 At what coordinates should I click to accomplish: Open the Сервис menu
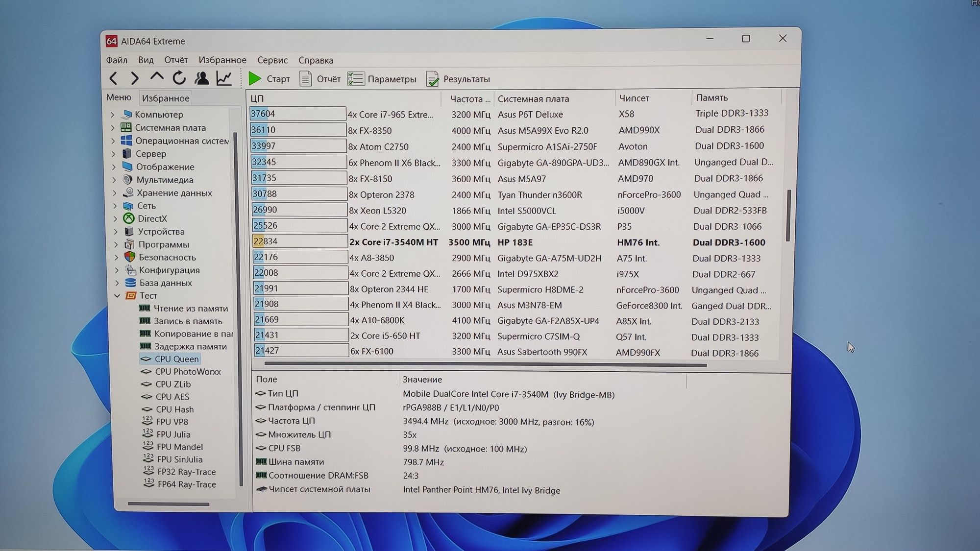point(272,60)
